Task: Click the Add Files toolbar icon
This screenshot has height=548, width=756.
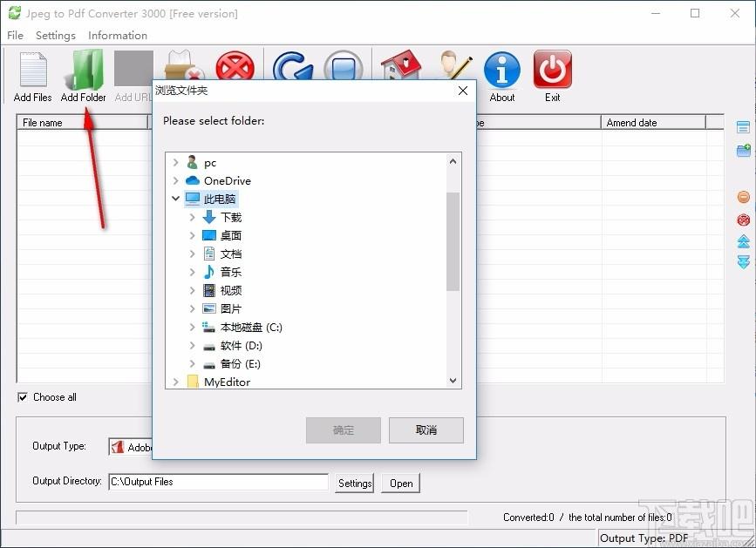Action: coord(32,72)
